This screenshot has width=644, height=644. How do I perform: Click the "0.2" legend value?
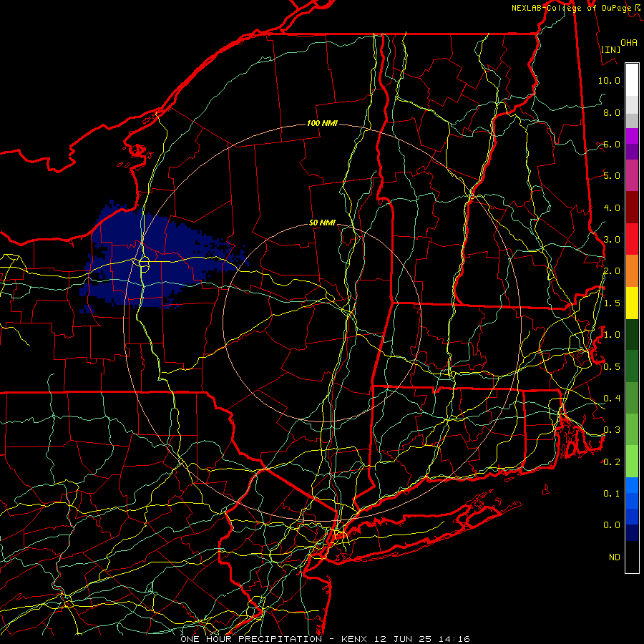click(612, 462)
